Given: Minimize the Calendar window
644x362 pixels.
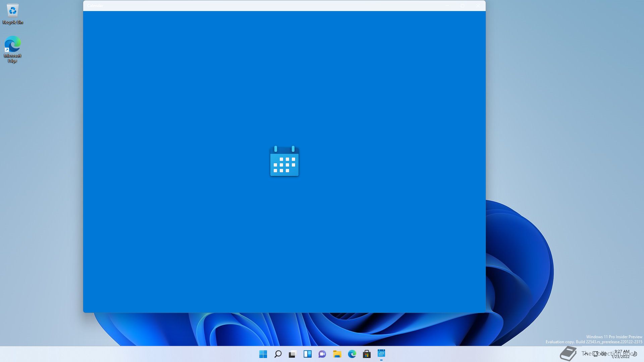Looking at the screenshot, I should [x=447, y=6].
